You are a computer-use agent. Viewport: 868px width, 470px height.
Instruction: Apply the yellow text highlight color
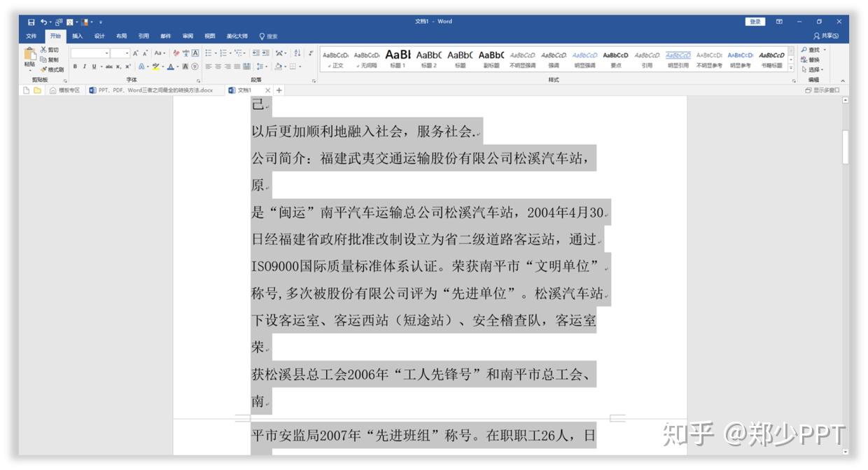155,67
